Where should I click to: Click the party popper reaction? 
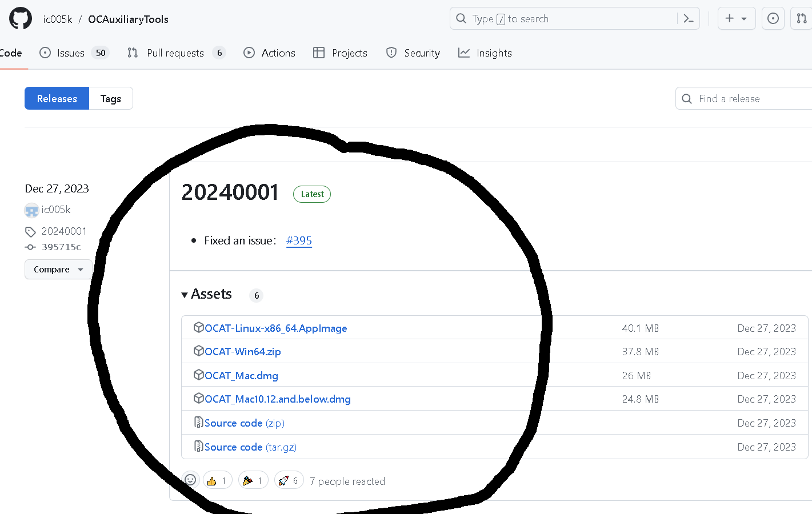click(x=253, y=480)
